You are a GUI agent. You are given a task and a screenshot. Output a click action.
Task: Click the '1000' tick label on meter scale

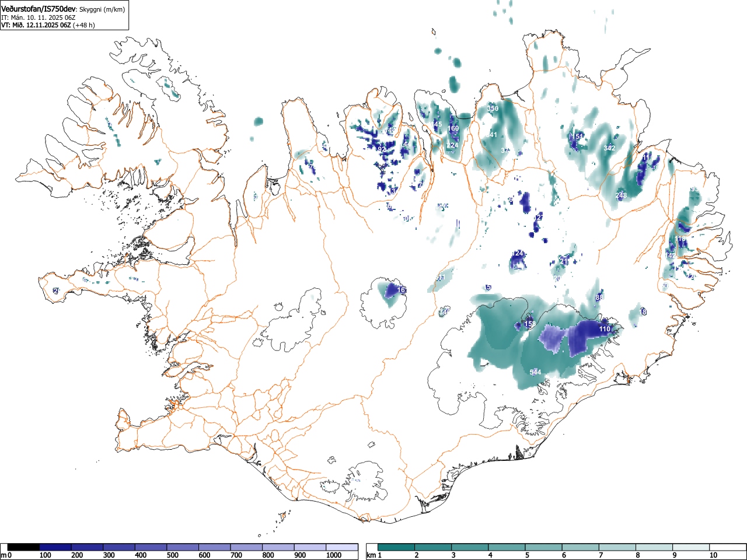click(x=334, y=555)
